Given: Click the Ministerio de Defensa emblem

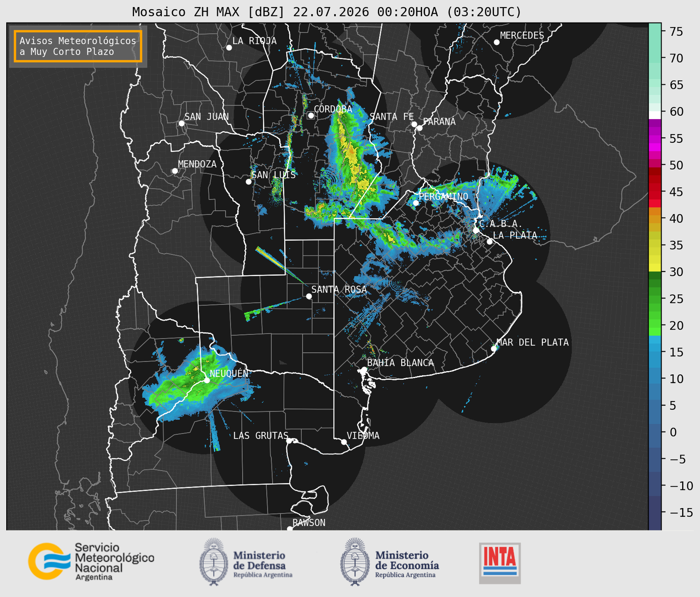Looking at the screenshot, I should (213, 562).
